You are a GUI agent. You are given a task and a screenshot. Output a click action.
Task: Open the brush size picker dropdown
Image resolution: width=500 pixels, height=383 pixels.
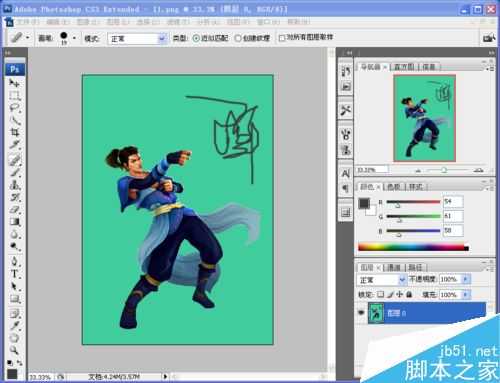coord(74,38)
